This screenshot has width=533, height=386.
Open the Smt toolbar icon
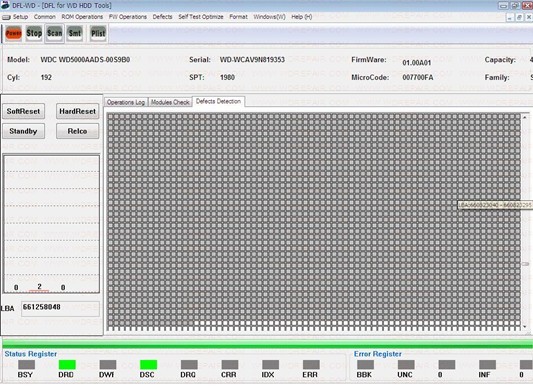point(75,33)
